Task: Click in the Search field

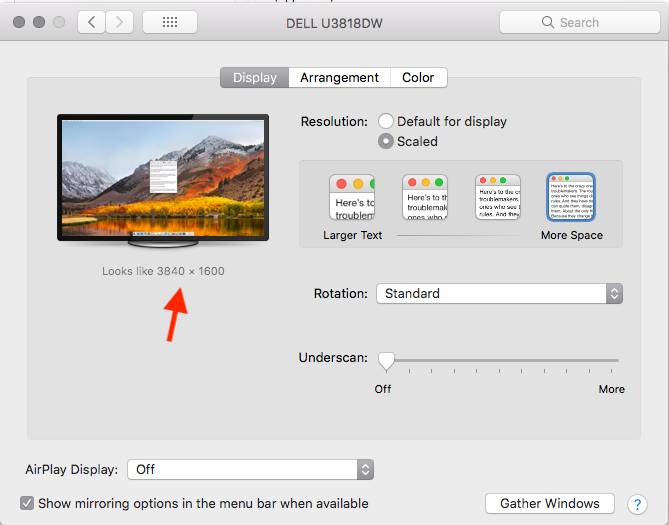Action: (x=580, y=22)
